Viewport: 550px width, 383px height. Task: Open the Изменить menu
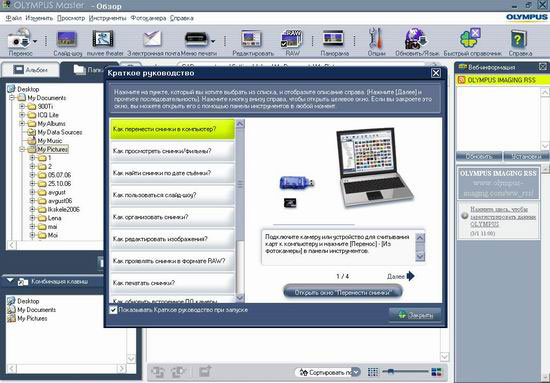tap(39, 18)
